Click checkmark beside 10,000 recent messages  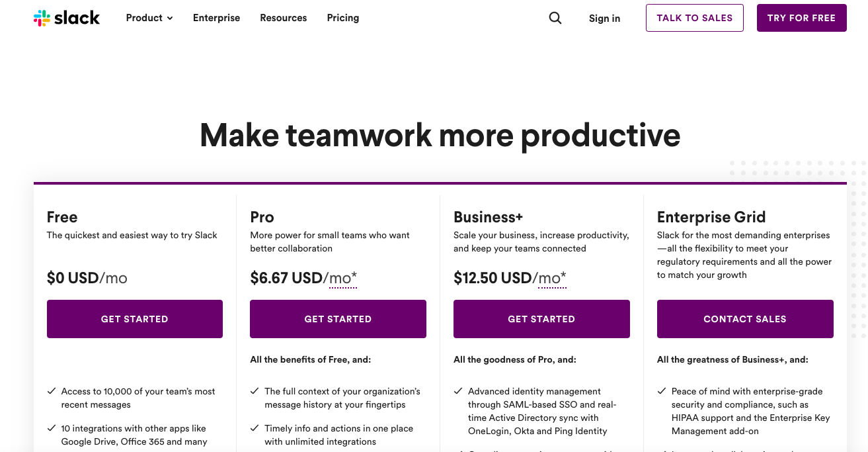point(52,392)
